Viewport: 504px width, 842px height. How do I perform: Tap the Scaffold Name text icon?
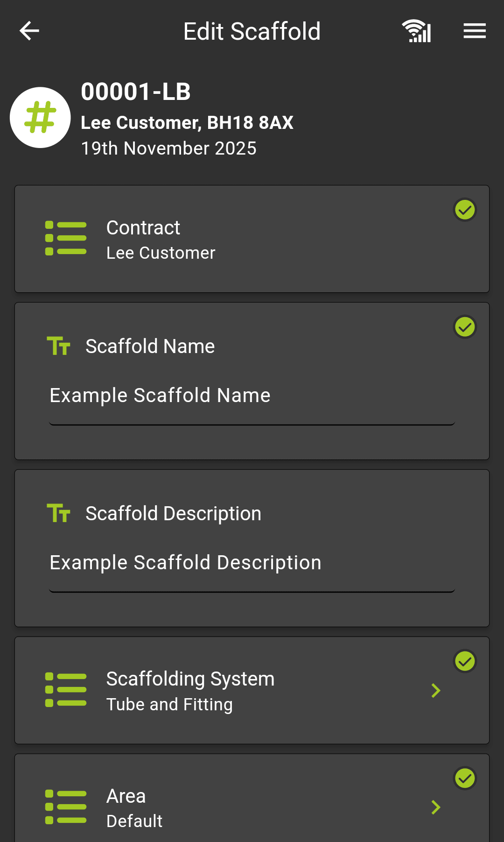click(59, 346)
